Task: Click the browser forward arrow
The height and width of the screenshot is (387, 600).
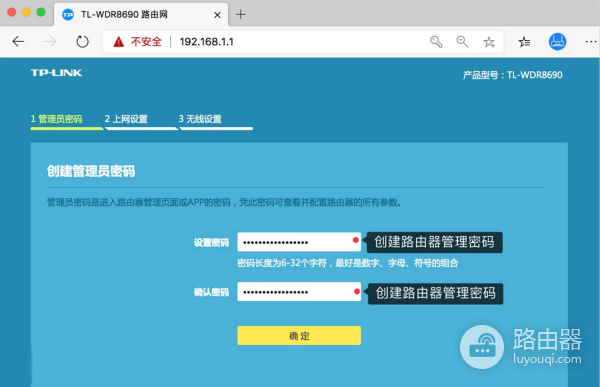Action: tap(50, 41)
